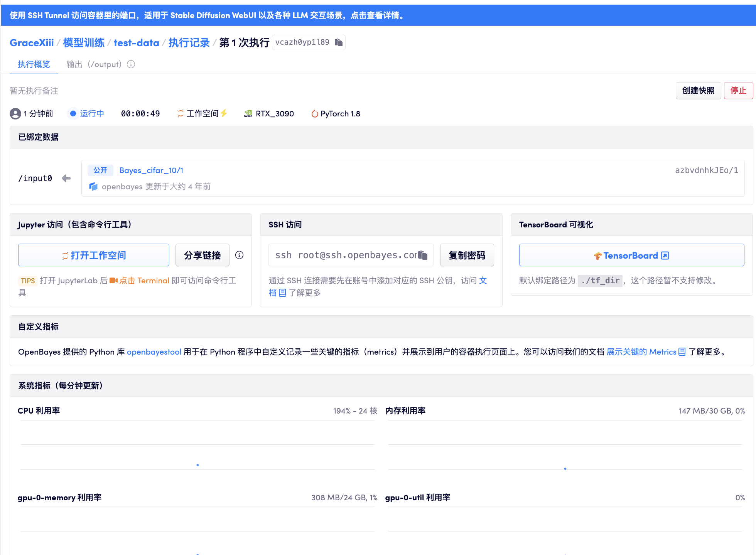
Task: Click the 复制密码 button
Action: coord(467,255)
